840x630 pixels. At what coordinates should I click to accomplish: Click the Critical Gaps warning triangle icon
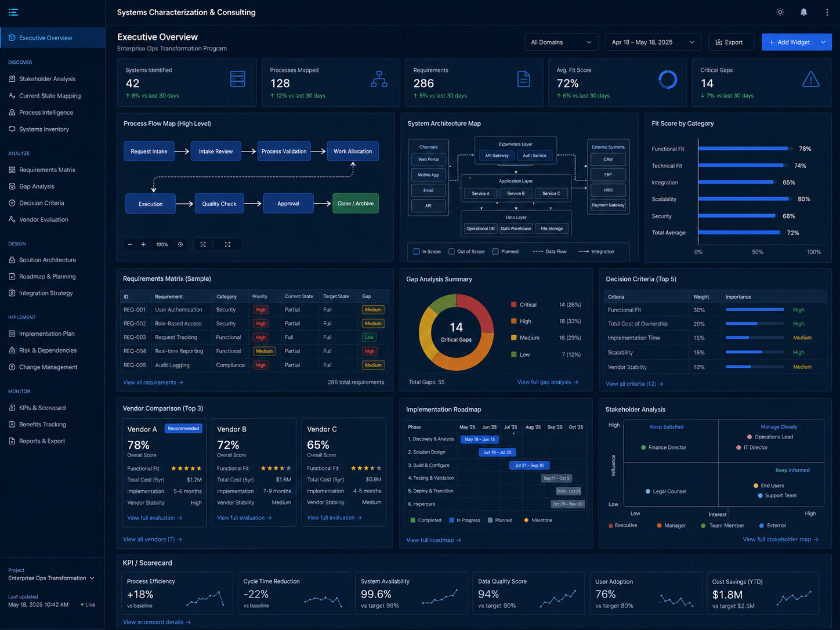pyautogui.click(x=810, y=79)
